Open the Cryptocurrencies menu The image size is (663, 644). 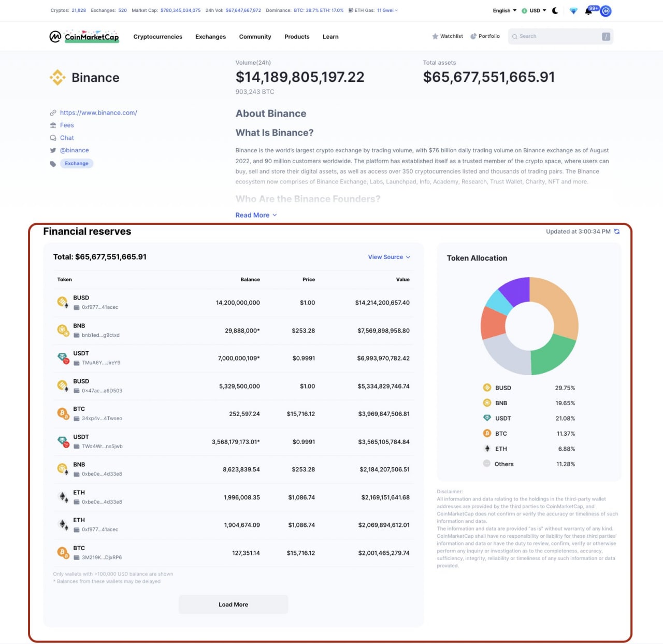[x=157, y=37]
